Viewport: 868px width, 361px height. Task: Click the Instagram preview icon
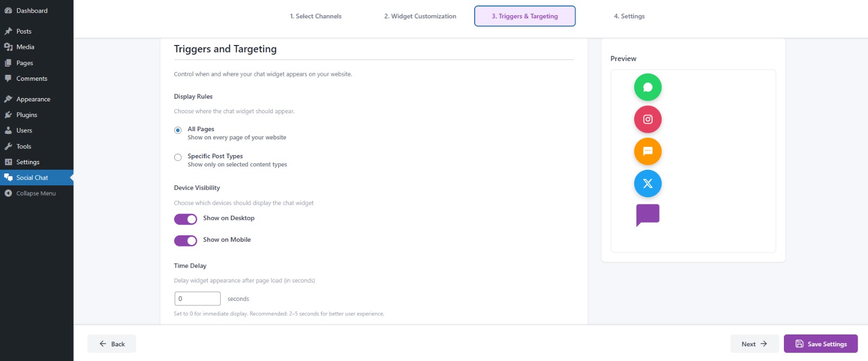(648, 119)
